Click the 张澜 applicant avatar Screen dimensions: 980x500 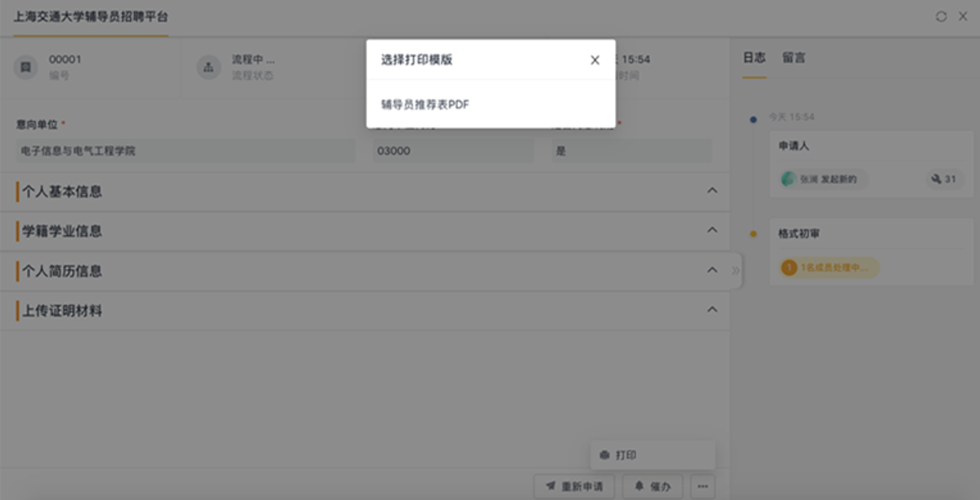pyautogui.click(x=788, y=179)
